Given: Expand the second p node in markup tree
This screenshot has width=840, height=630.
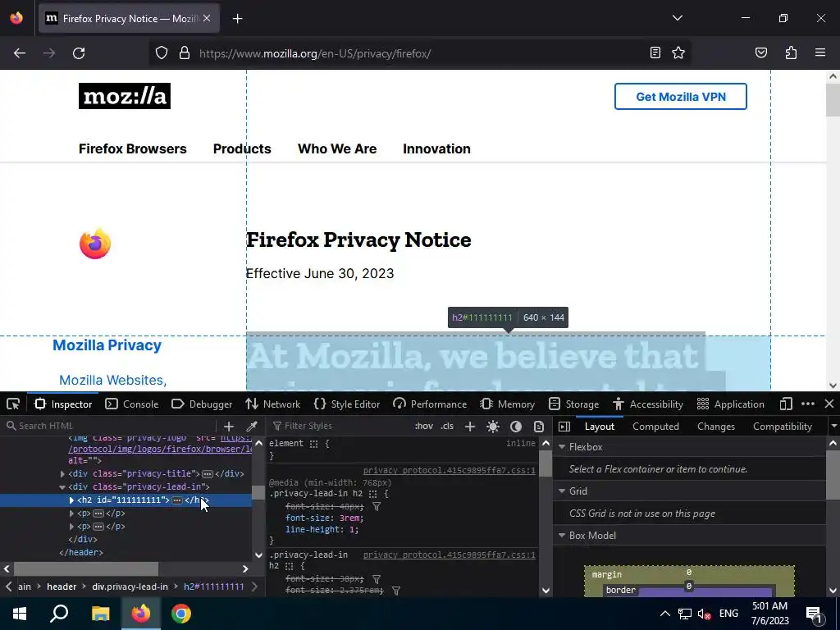Looking at the screenshot, I should (x=71, y=527).
